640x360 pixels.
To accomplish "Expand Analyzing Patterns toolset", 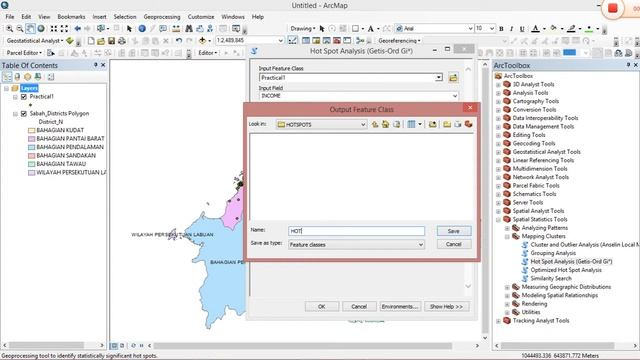I will tap(507, 228).
